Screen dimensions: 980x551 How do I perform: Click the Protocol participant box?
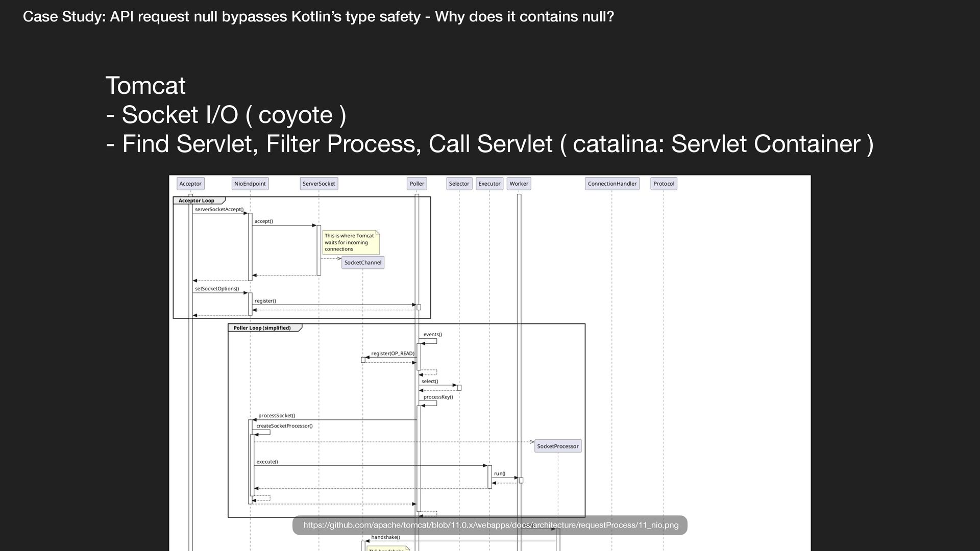coord(664,184)
